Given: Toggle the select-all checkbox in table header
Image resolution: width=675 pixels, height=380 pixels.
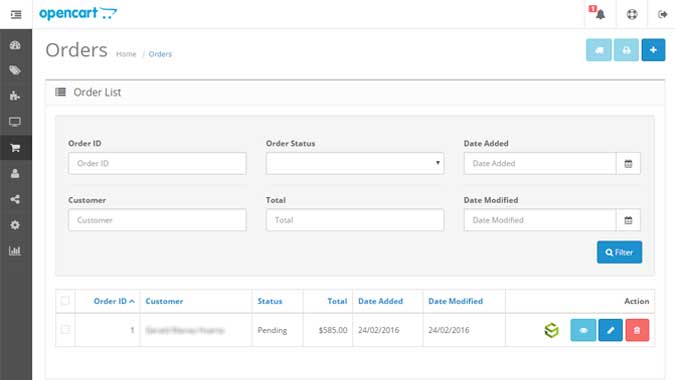Looking at the screenshot, I should [x=65, y=301].
